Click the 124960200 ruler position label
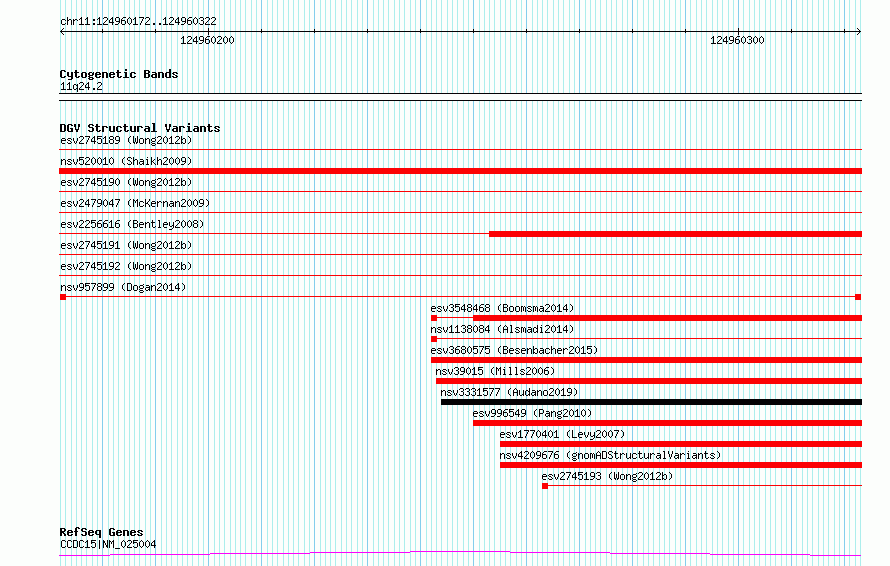 coord(207,40)
